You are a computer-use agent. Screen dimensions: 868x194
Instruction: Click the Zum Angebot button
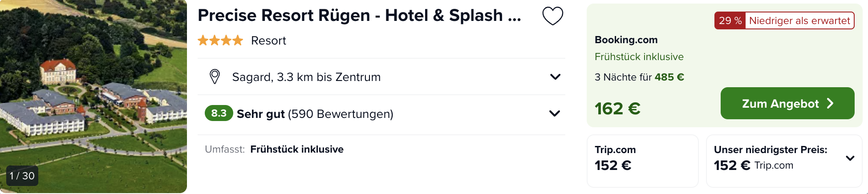pyautogui.click(x=787, y=103)
